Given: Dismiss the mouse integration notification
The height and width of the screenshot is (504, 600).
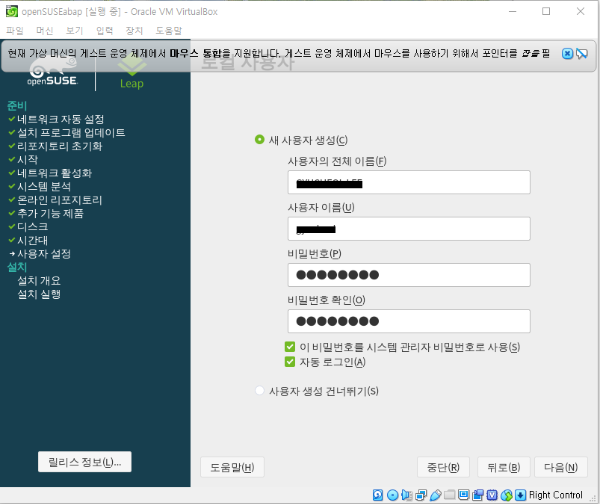Looking at the screenshot, I should point(567,54).
